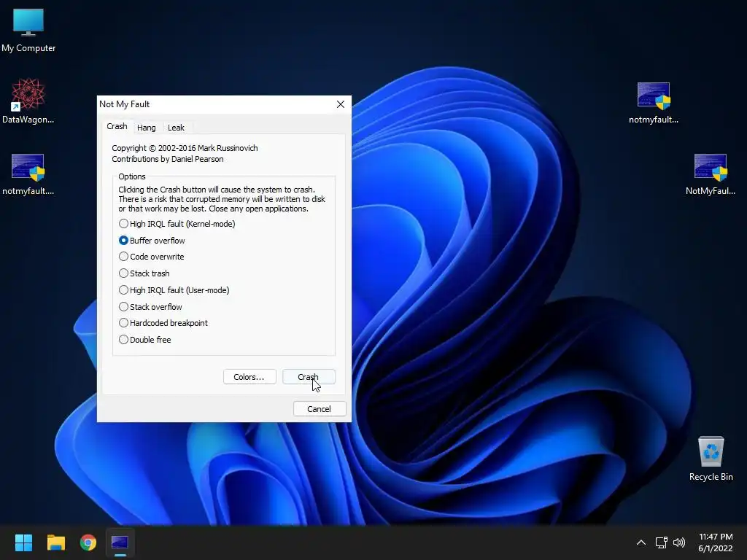Image resolution: width=747 pixels, height=560 pixels.
Task: Open the volume tray icon
Action: pos(679,542)
